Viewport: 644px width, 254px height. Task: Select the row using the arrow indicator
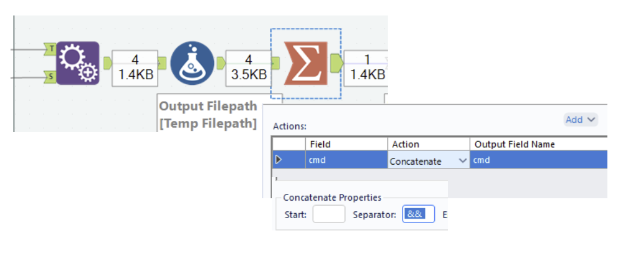coord(279,160)
